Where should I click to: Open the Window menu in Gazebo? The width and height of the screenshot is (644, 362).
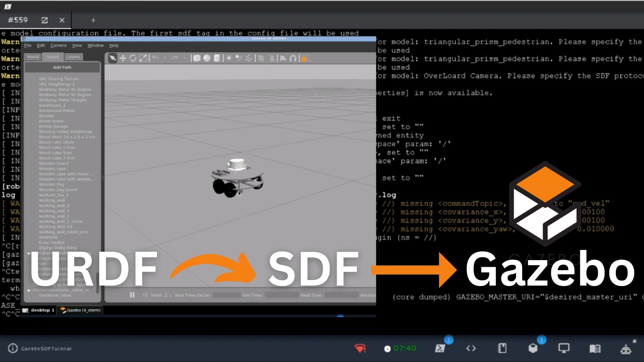tap(96, 45)
